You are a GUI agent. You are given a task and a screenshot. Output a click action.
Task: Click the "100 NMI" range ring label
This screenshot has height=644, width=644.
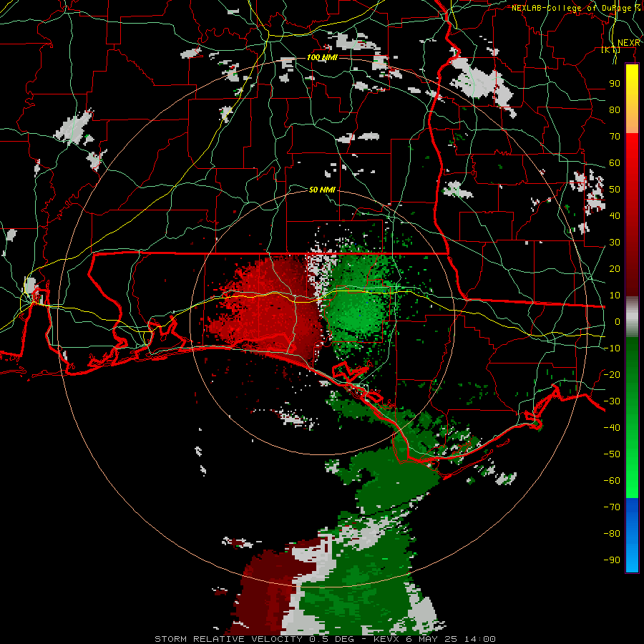[323, 57]
